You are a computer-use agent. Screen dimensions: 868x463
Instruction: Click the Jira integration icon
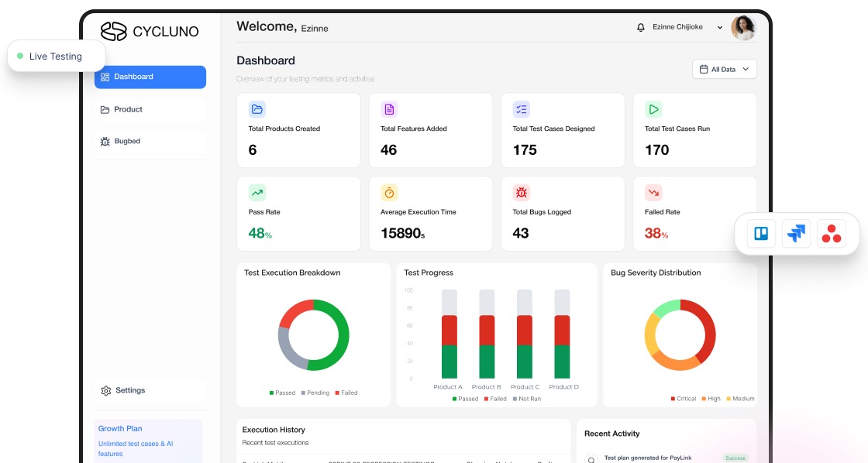[x=796, y=234]
